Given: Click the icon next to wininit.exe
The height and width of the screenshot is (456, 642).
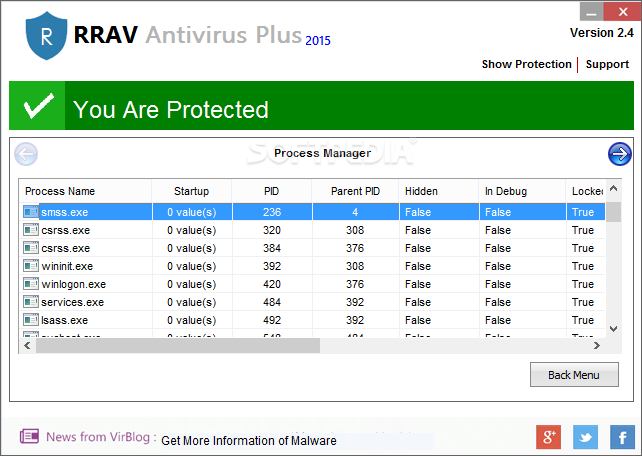Looking at the screenshot, I should tap(31, 266).
